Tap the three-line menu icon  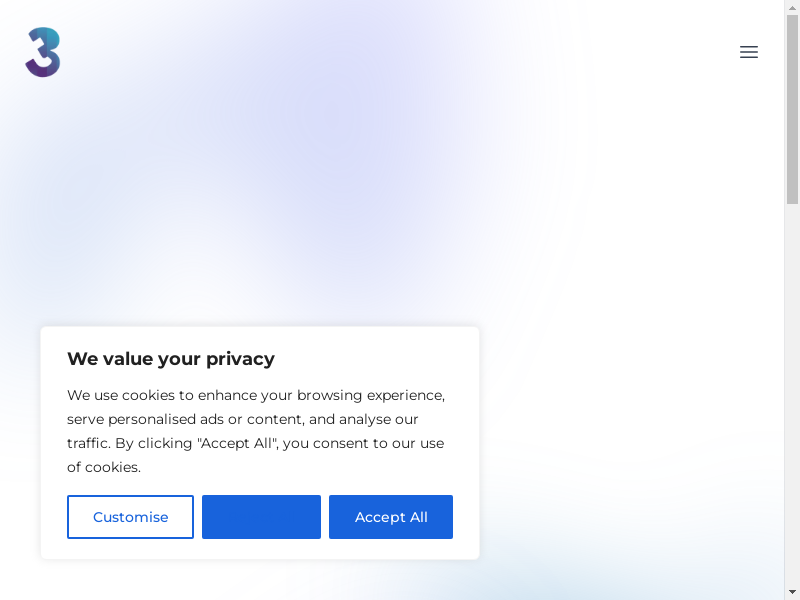click(749, 52)
